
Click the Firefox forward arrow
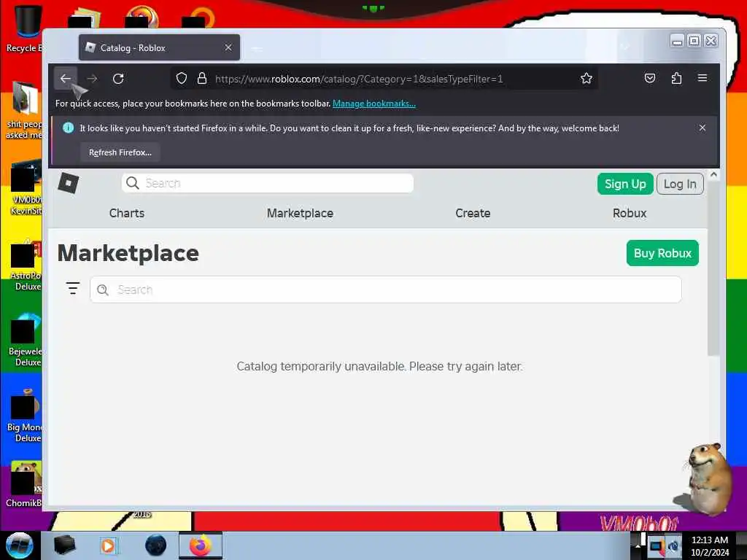[92, 79]
